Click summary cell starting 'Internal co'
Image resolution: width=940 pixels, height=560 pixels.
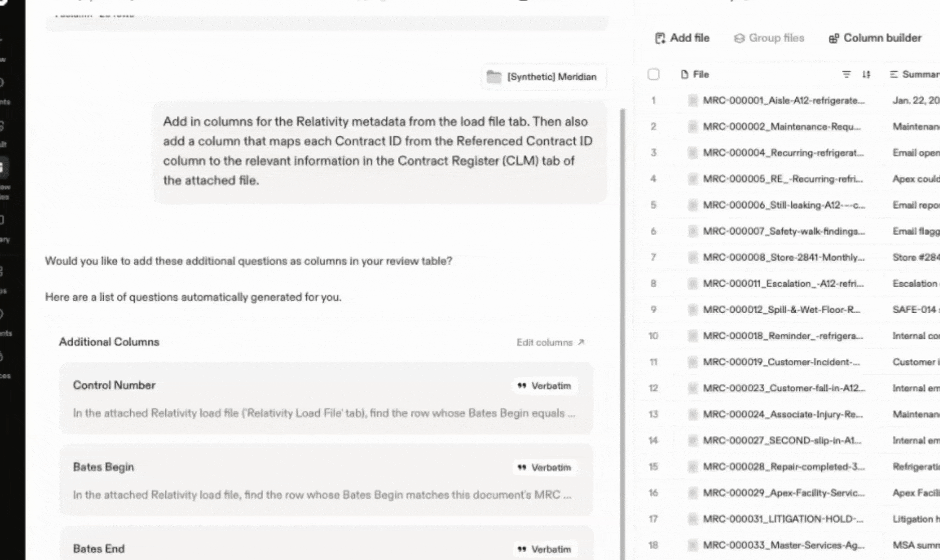[916, 336]
